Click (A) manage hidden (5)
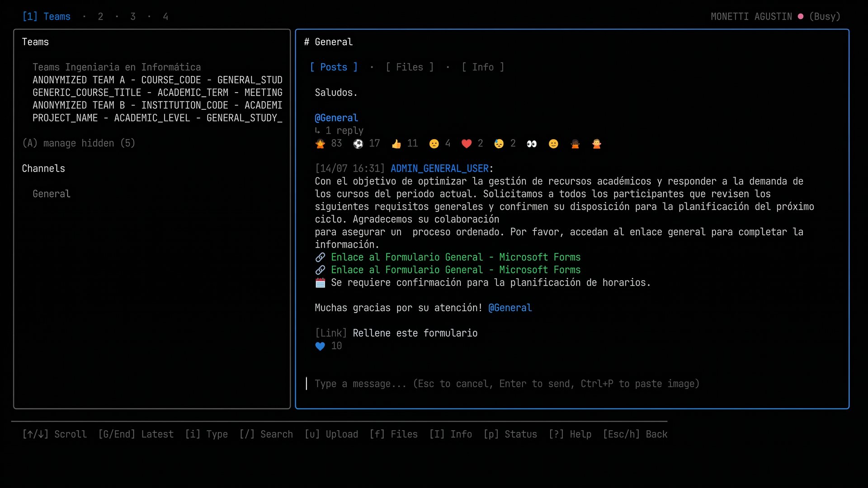Screen dimensions: 868x488 (x=79, y=143)
